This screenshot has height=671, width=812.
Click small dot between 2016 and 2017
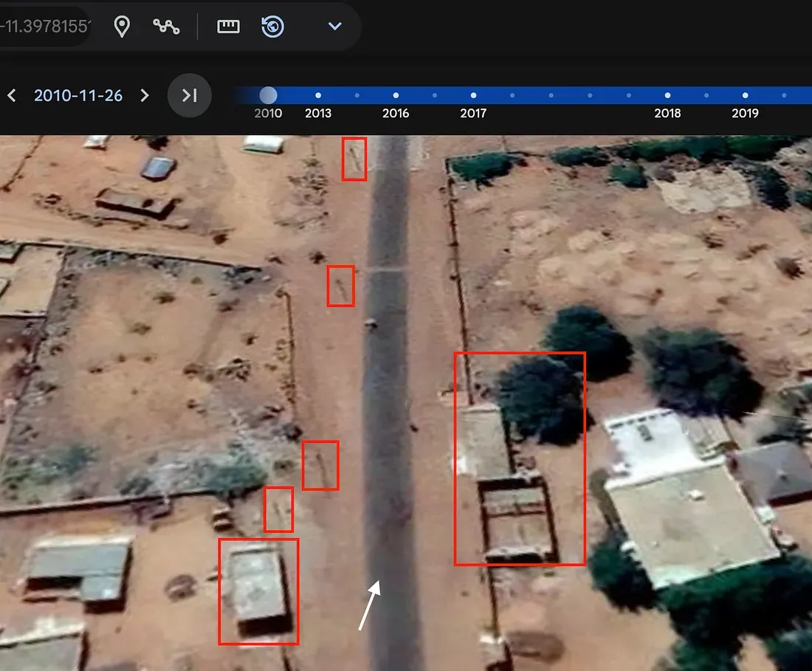(x=435, y=95)
